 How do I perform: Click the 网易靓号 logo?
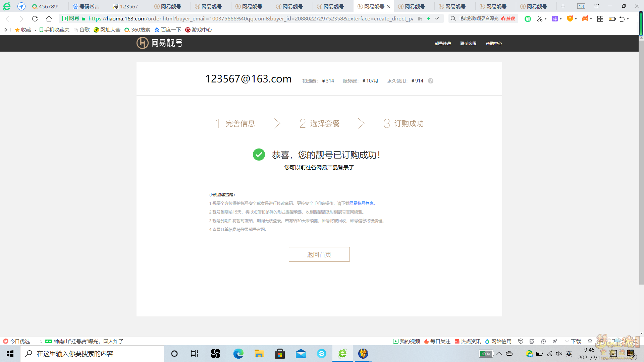(159, 43)
